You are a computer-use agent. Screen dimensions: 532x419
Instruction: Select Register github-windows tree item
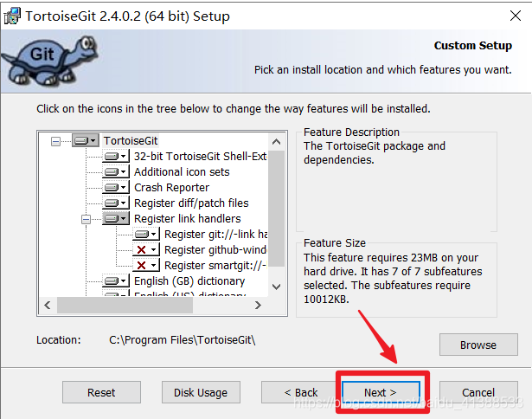(x=215, y=250)
